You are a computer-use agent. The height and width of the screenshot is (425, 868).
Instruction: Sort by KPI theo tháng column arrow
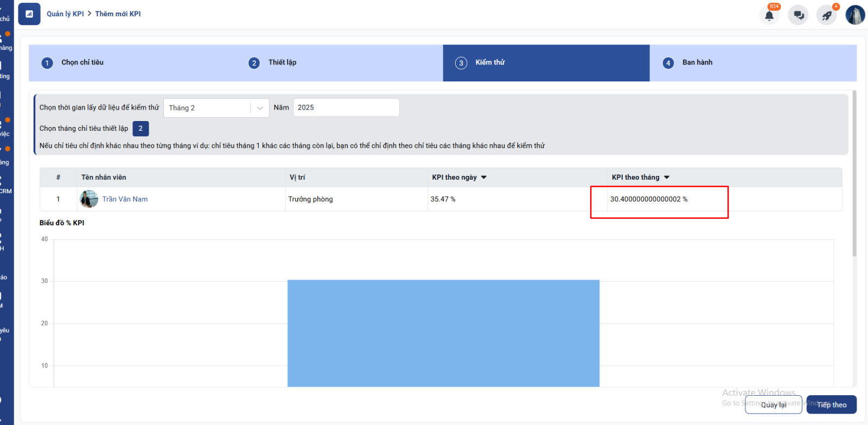pos(667,177)
